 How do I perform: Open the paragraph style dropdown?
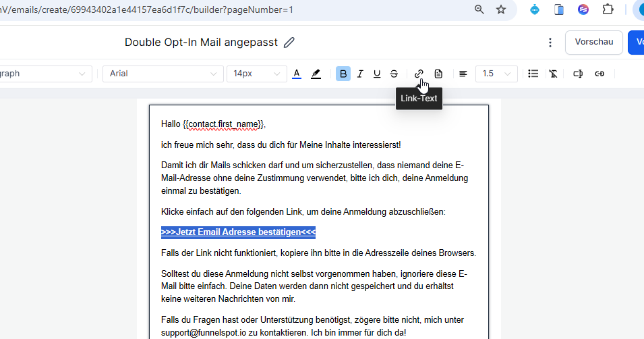coord(46,74)
